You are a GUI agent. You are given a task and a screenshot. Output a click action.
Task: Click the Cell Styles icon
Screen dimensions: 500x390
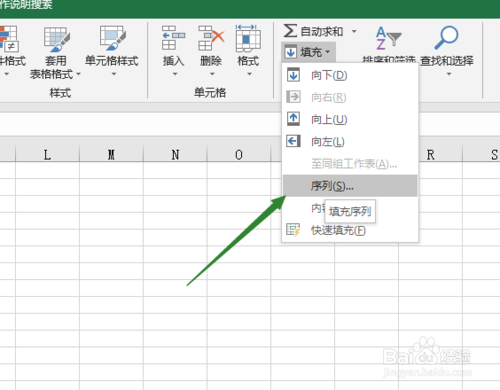(x=112, y=38)
